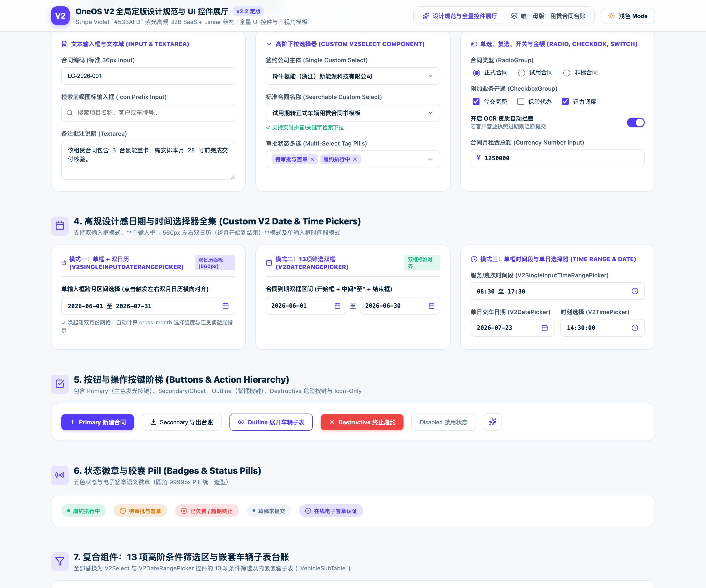Click the 合同编码 LC-2026-001 input
This screenshot has width=706, height=588.
tap(148, 76)
